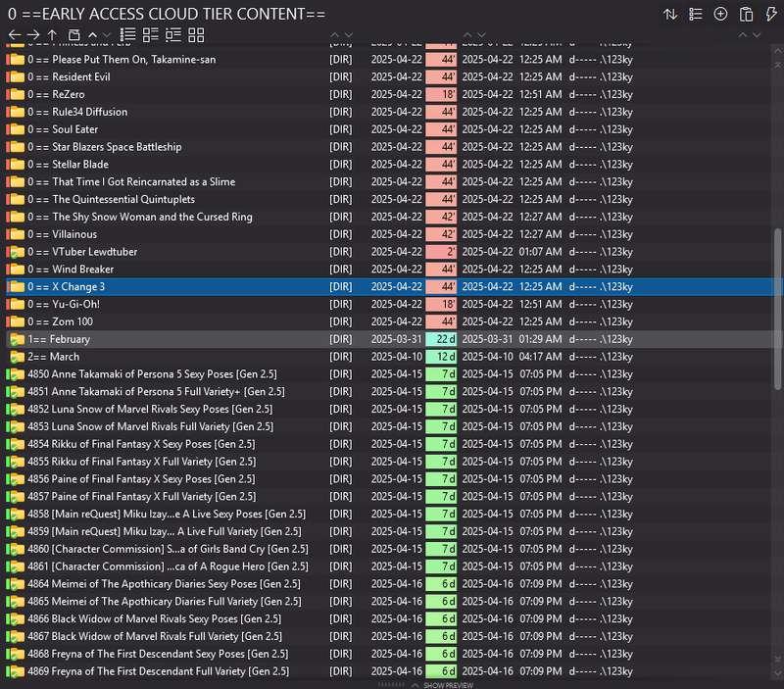The width and height of the screenshot is (784, 689).
Task: Switch to the indented tree view layout
Action: (x=173, y=34)
